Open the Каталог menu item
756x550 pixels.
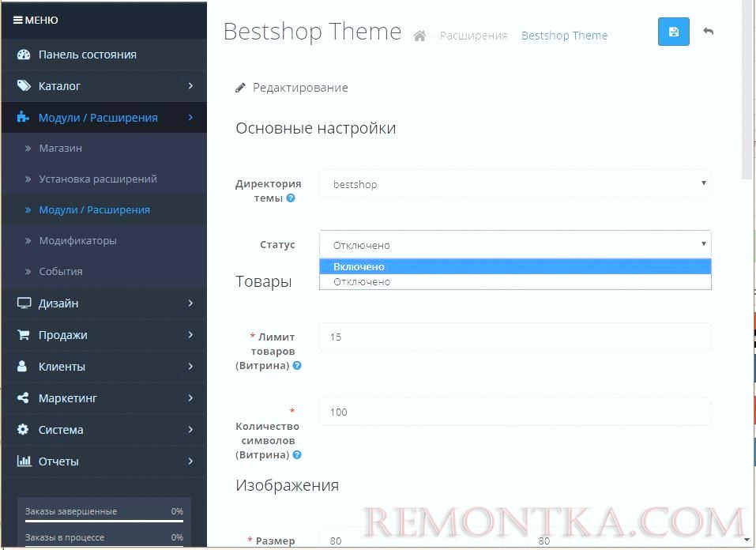104,86
